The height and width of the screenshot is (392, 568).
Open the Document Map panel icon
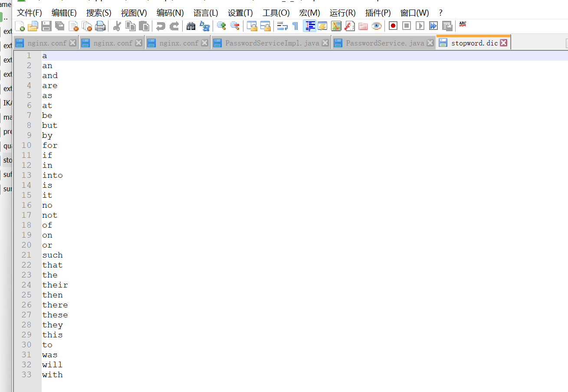point(336,26)
